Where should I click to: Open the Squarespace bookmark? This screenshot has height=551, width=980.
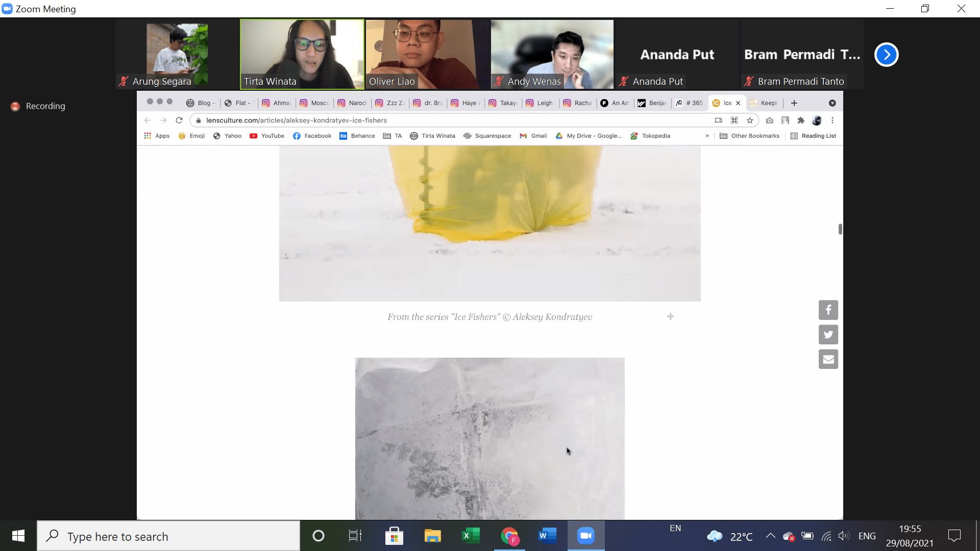487,136
